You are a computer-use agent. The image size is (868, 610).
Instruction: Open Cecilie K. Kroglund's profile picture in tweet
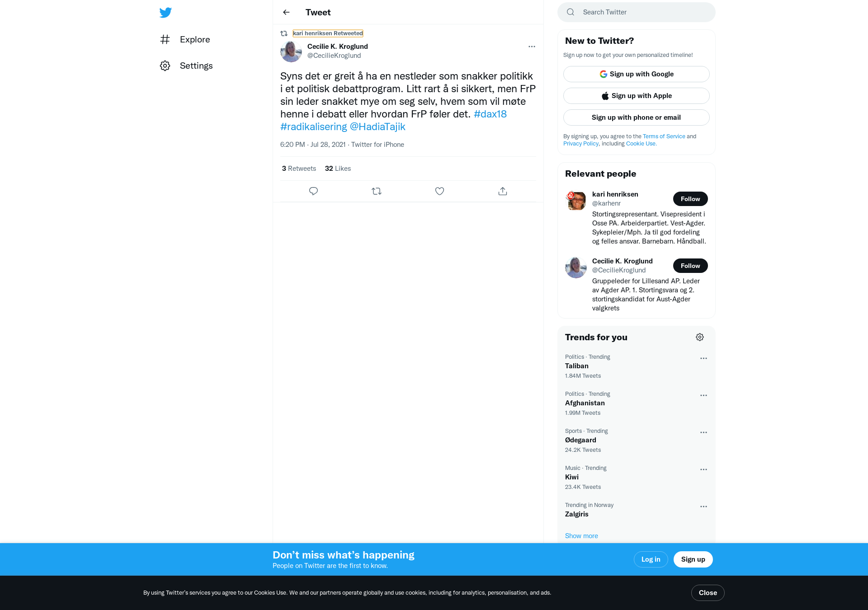pyautogui.click(x=291, y=51)
